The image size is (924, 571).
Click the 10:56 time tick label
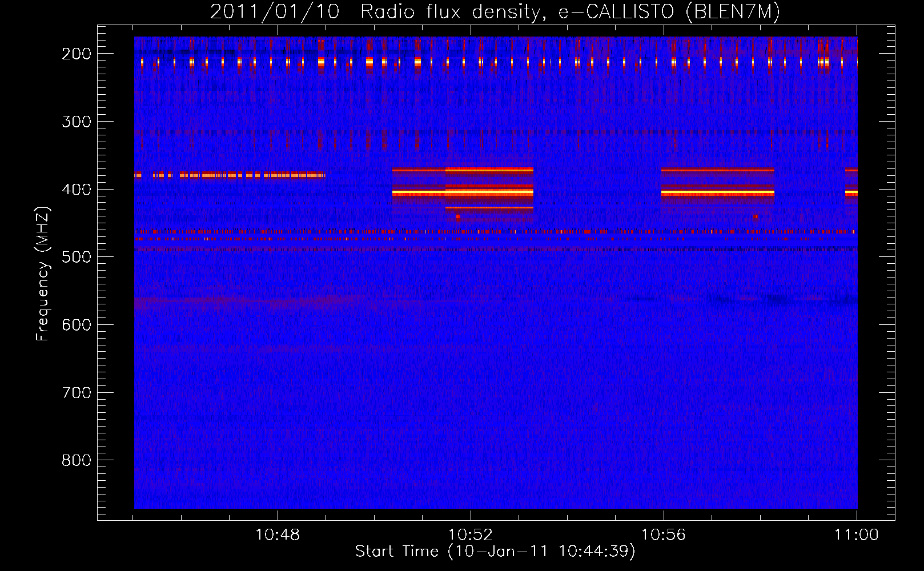(x=664, y=535)
